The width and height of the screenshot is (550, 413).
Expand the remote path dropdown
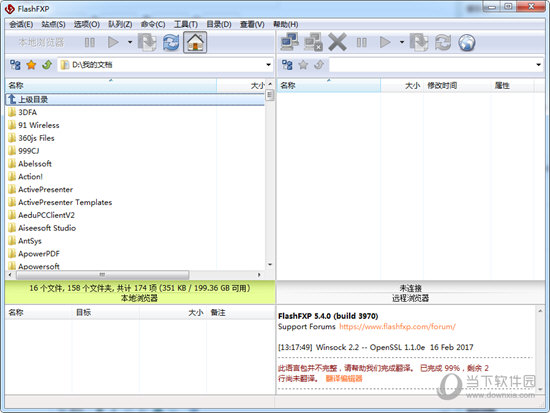pyautogui.click(x=538, y=65)
